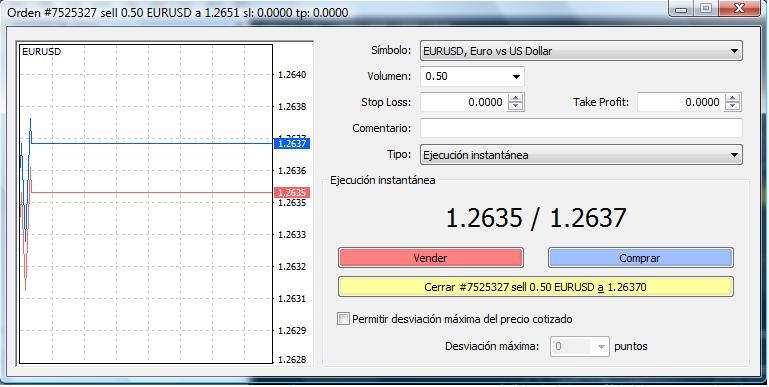Open the Símbolo EURUSD dropdown
The width and height of the screenshot is (769, 387).
tap(581, 51)
